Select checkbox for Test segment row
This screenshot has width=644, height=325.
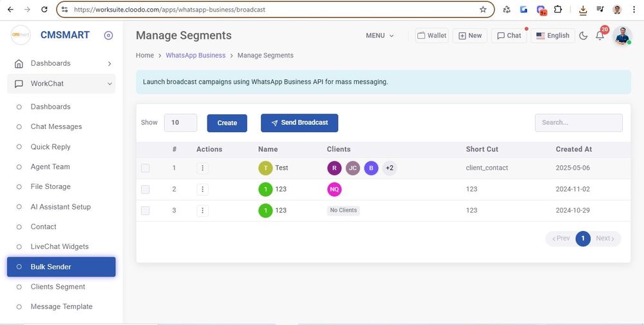pyautogui.click(x=146, y=168)
